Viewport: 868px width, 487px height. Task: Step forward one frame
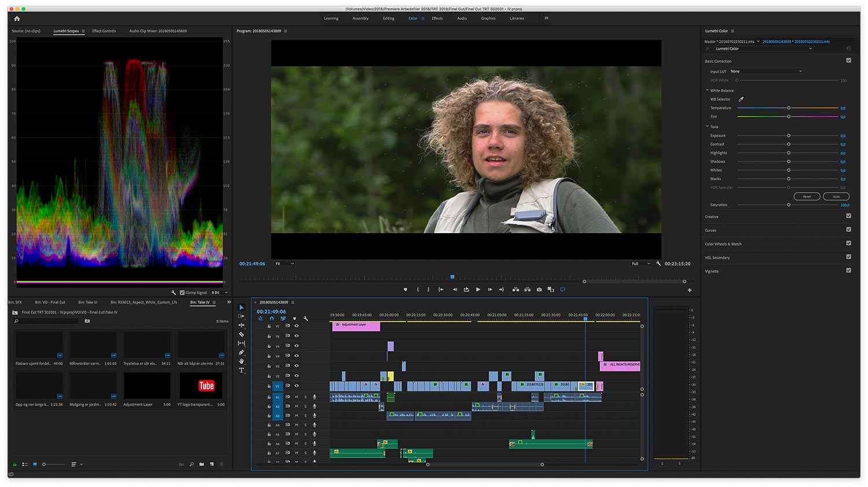490,289
